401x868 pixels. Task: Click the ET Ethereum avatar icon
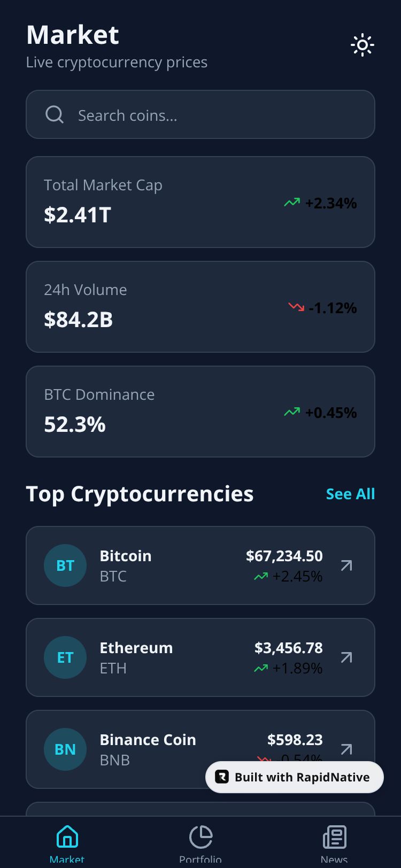(65, 657)
